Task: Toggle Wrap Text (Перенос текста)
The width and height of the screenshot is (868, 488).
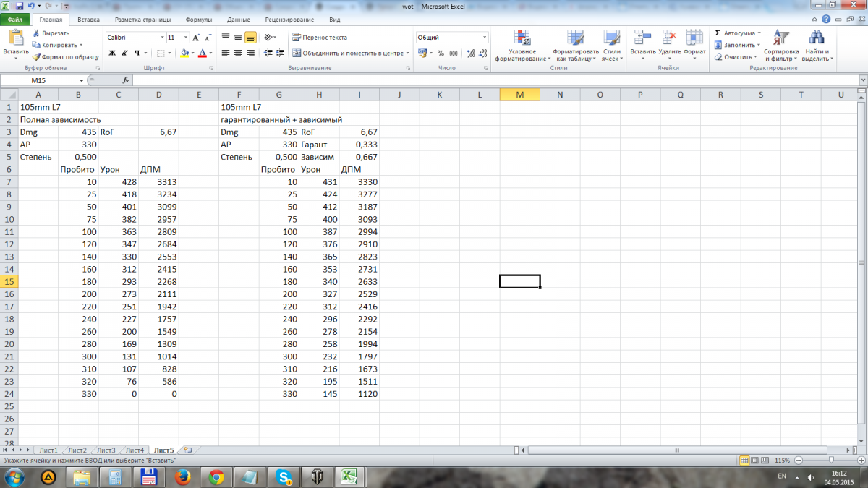Action: point(319,38)
